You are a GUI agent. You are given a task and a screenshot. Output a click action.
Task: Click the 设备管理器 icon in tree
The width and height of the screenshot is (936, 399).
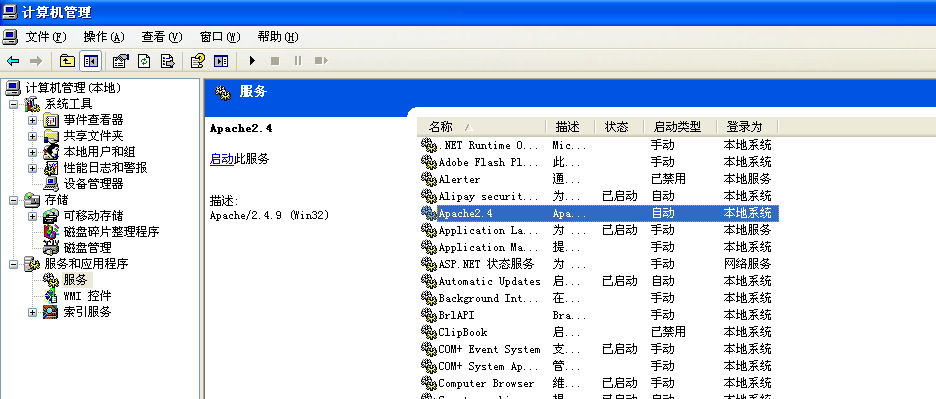51,184
